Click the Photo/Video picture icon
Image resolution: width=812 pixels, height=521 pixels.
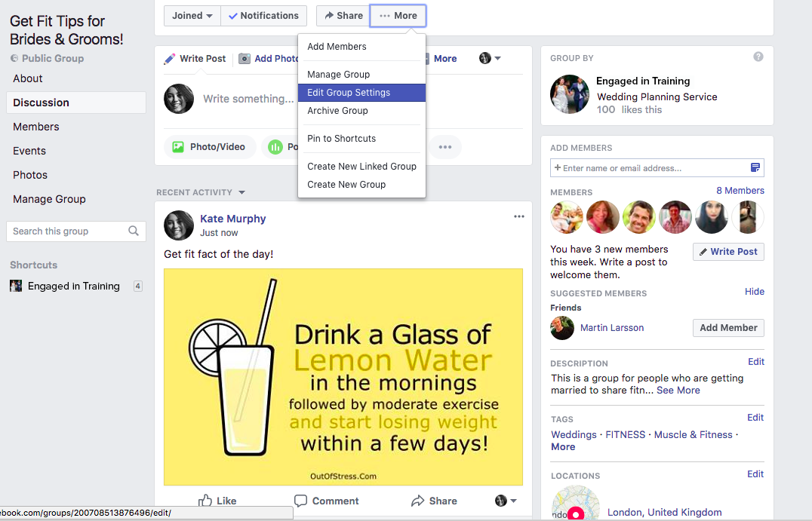point(178,147)
